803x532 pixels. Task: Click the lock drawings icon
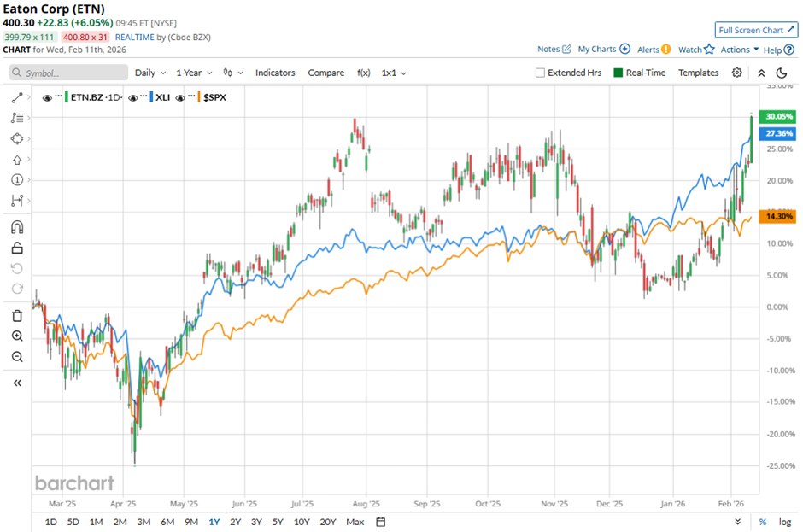pos(17,248)
